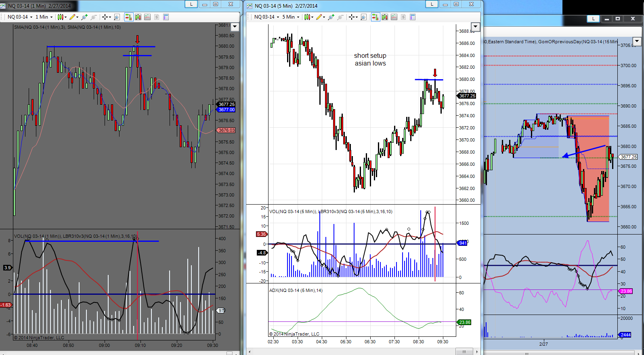Open Indicators dialog in 5 Min chart
The image size is (644, 355).
tap(394, 17)
